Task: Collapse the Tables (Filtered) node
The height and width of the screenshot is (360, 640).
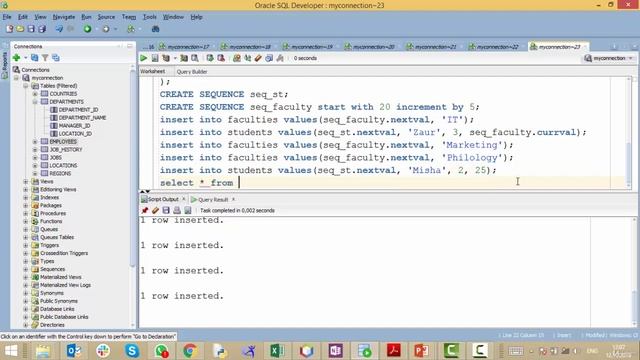Action: point(26,86)
